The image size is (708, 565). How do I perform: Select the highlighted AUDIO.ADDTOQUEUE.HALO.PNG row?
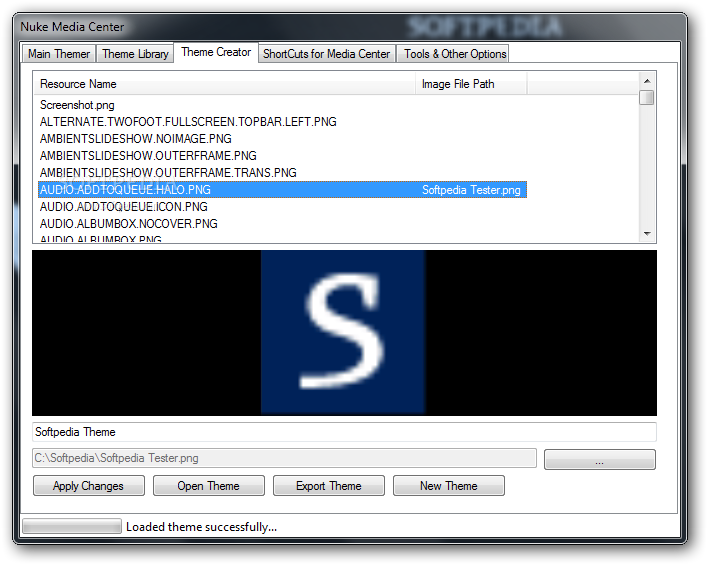point(282,190)
